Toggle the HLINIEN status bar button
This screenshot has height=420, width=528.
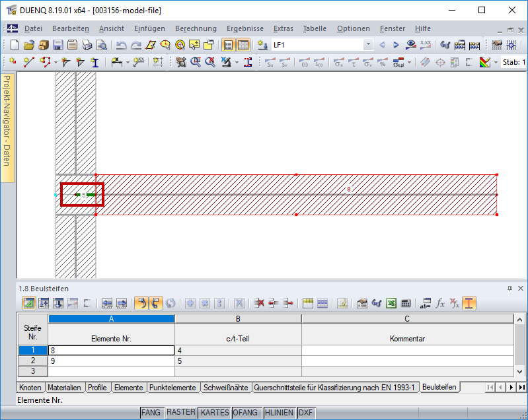click(x=279, y=412)
